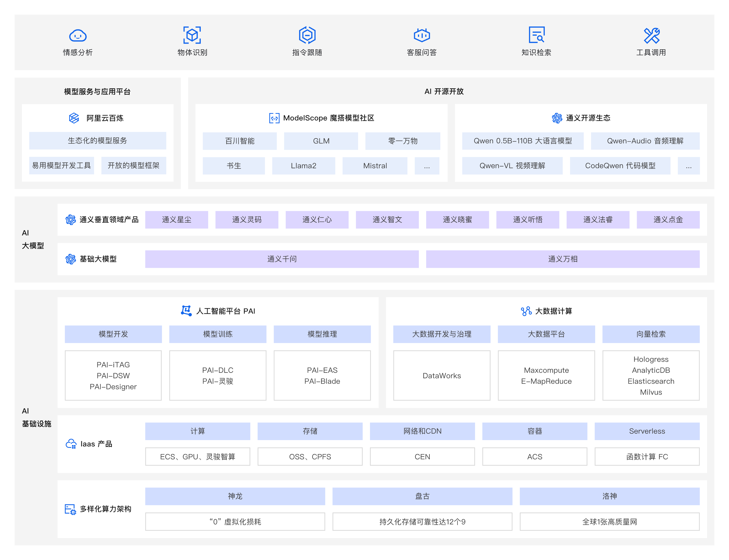Click the 向量检索 header tab

651,334
